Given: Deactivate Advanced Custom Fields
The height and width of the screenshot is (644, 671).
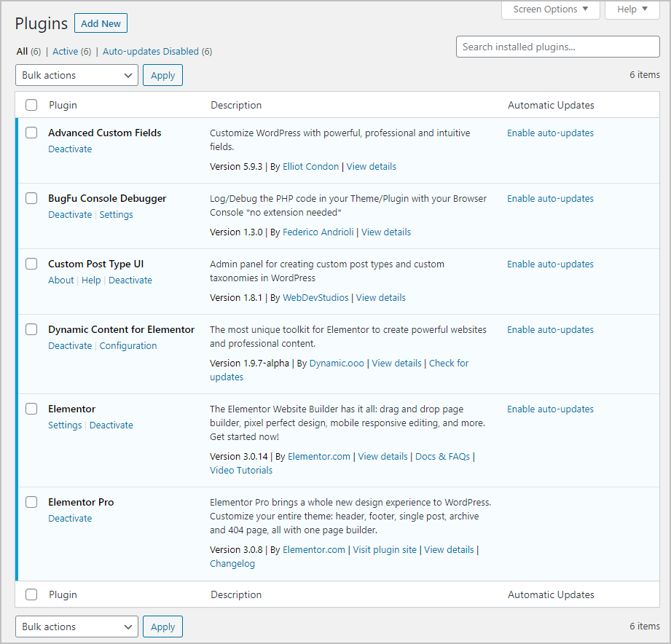Looking at the screenshot, I should (70, 149).
